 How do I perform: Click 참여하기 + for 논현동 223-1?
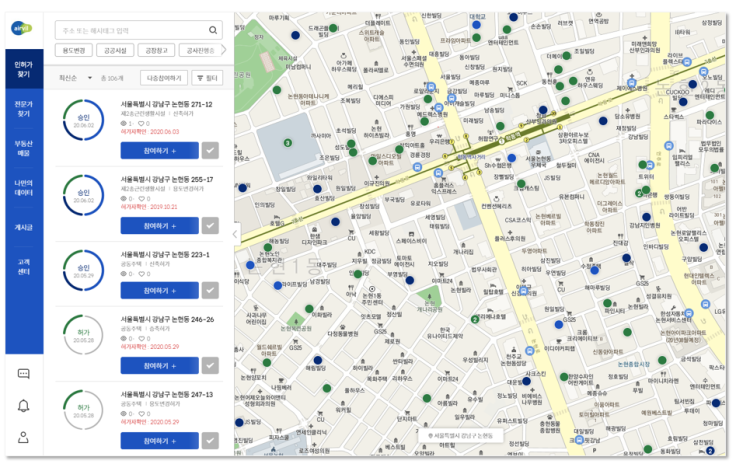(x=160, y=290)
